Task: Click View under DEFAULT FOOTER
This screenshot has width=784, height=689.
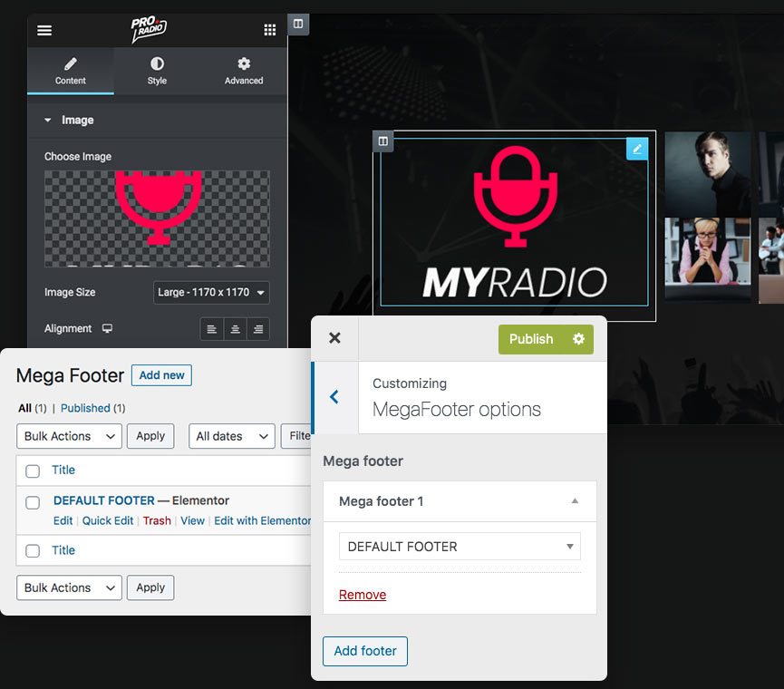Action: coord(192,521)
